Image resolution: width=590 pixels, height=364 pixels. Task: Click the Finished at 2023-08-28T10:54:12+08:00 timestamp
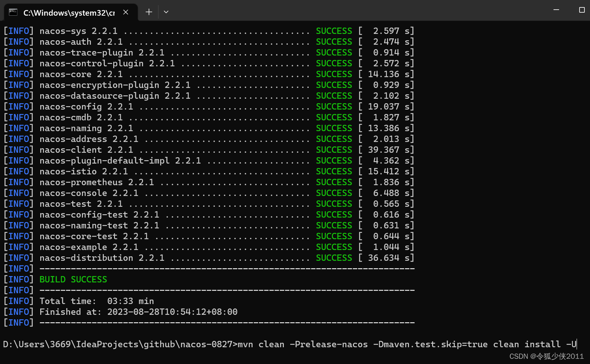172,312
